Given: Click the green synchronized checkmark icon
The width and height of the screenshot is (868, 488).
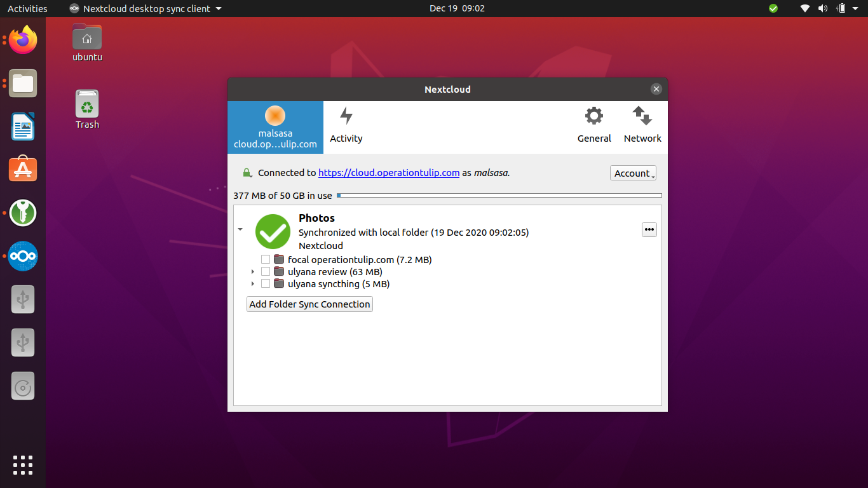Looking at the screenshot, I should [273, 231].
